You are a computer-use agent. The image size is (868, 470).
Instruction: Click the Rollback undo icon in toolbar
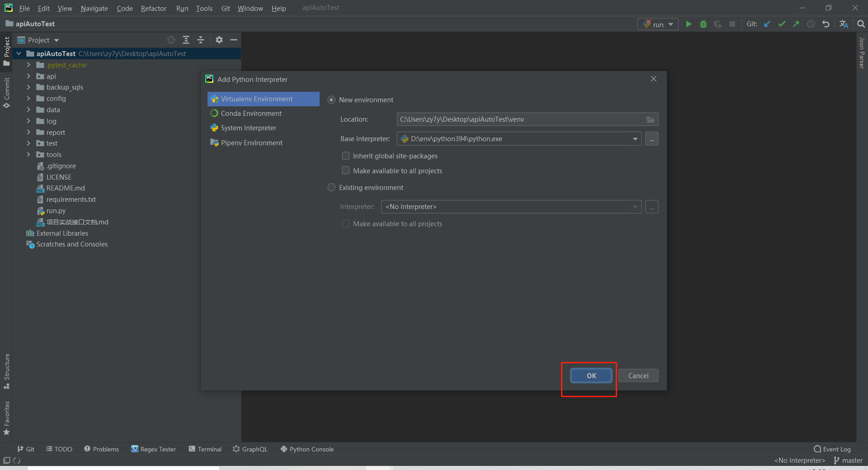click(x=826, y=24)
